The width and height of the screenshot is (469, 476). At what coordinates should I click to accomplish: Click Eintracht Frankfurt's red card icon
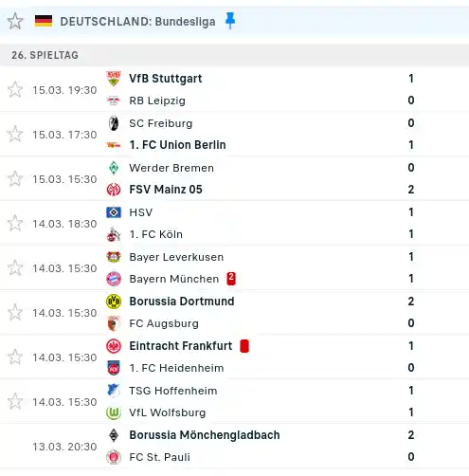coord(244,346)
